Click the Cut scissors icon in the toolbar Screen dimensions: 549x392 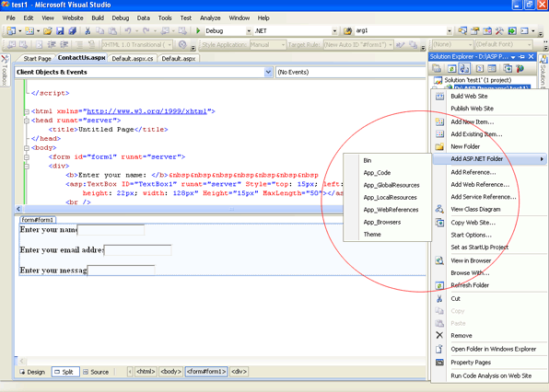[x=88, y=31]
